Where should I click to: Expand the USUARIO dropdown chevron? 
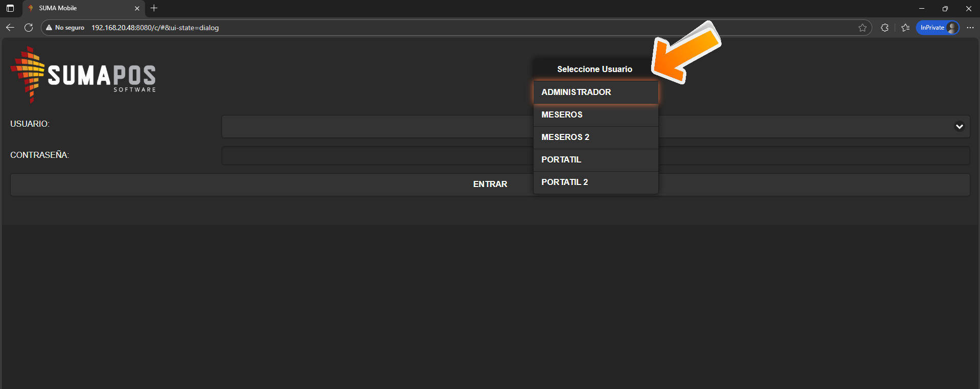point(959,127)
